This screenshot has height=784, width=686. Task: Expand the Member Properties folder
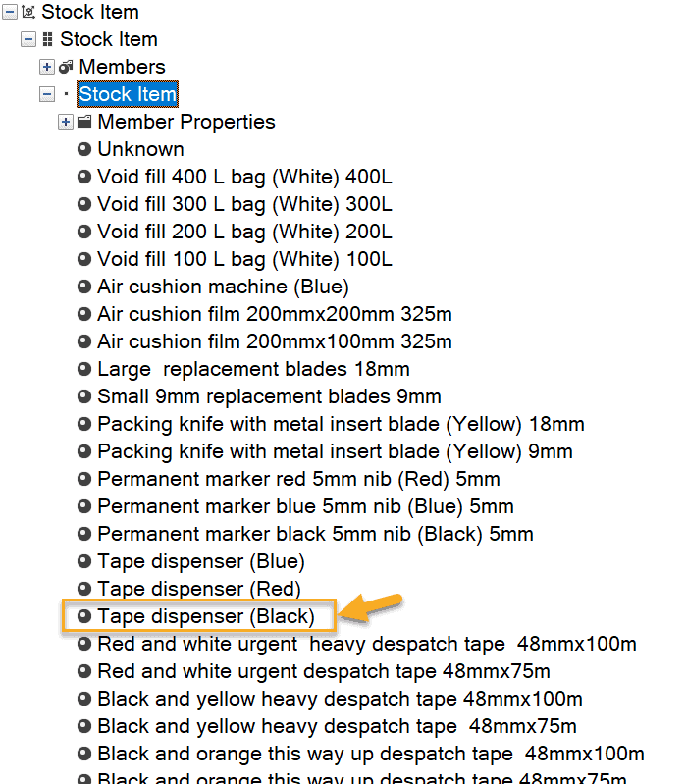(x=66, y=123)
